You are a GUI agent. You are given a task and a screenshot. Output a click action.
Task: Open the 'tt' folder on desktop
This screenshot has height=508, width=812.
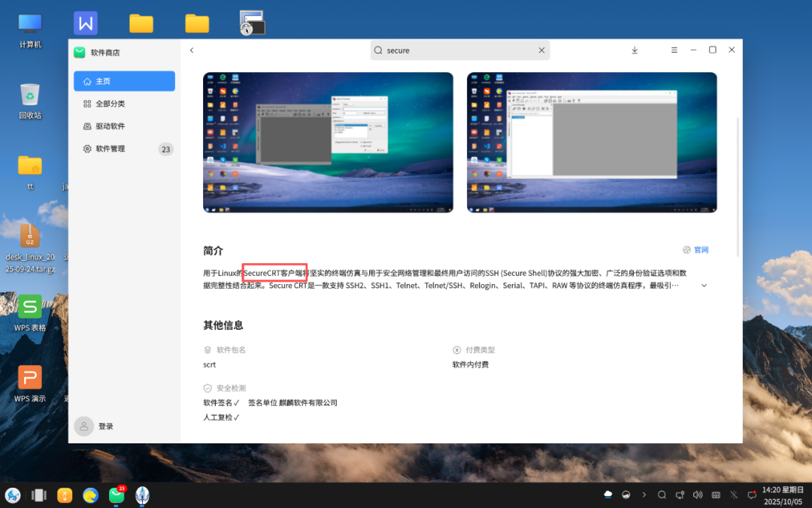[x=30, y=172]
